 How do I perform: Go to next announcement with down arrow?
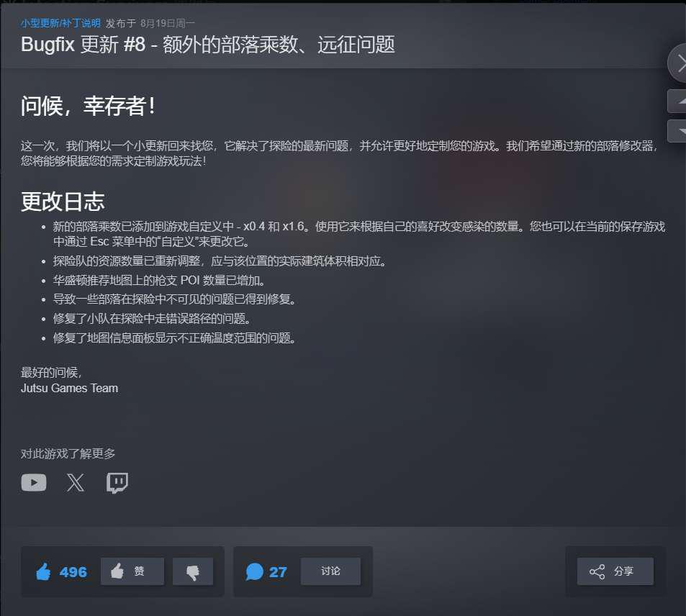(x=677, y=131)
